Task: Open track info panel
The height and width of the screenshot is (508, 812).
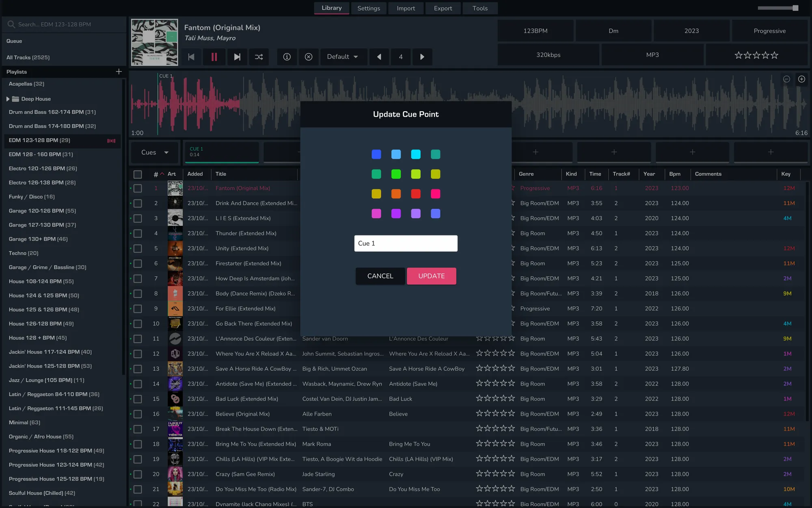Action: (287, 57)
